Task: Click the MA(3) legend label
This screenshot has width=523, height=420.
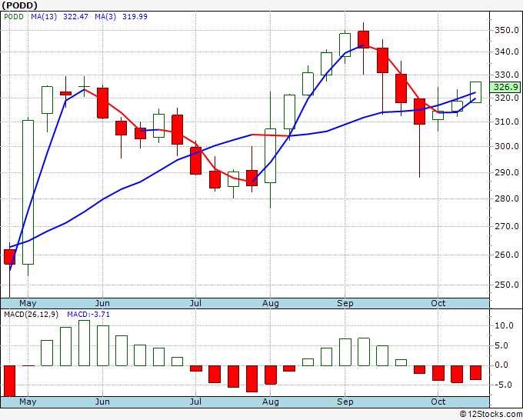Action: [x=105, y=17]
